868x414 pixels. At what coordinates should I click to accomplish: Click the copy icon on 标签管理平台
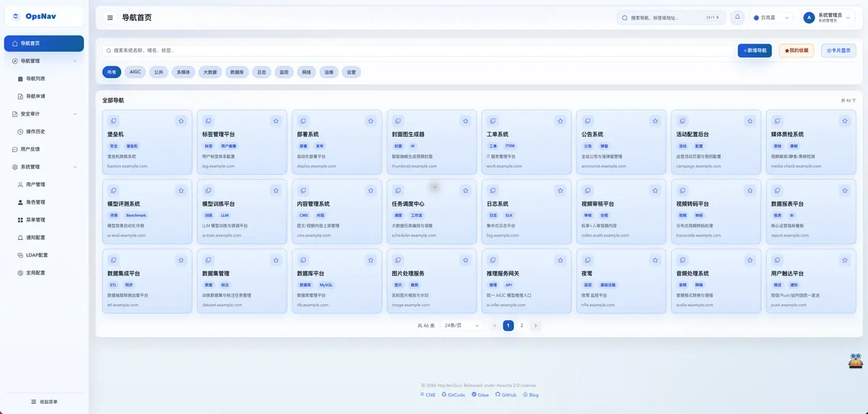pos(208,121)
